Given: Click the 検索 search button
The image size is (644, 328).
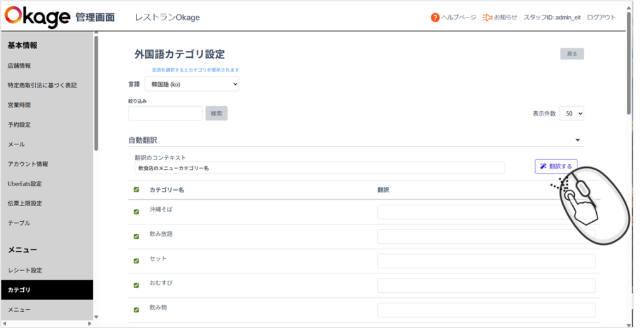Looking at the screenshot, I should (x=216, y=114).
